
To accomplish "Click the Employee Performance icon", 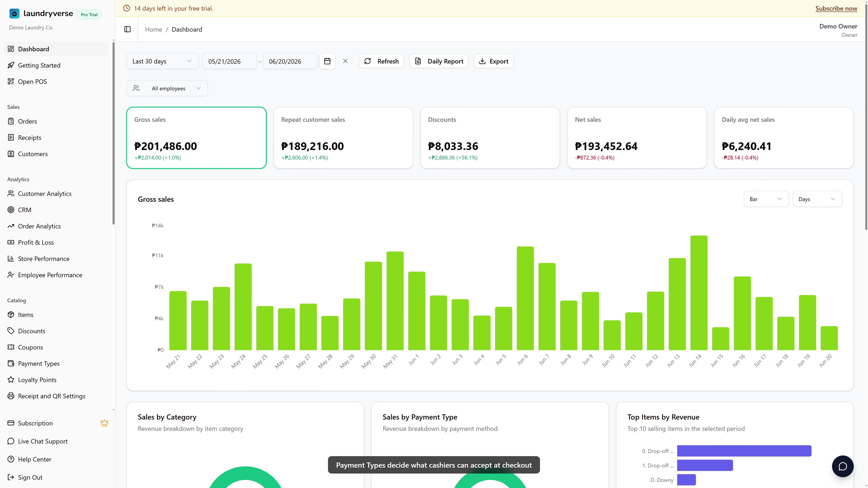I will (x=11, y=275).
